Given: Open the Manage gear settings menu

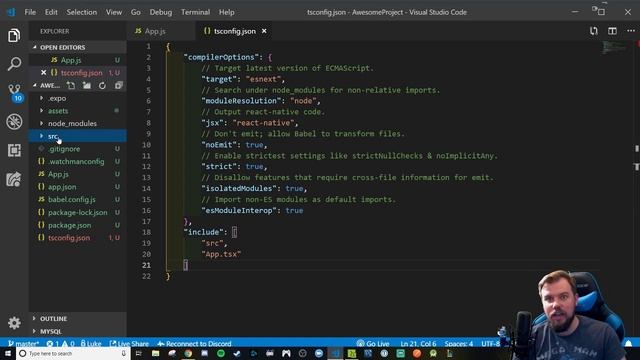Looking at the screenshot, I should 14,323.
